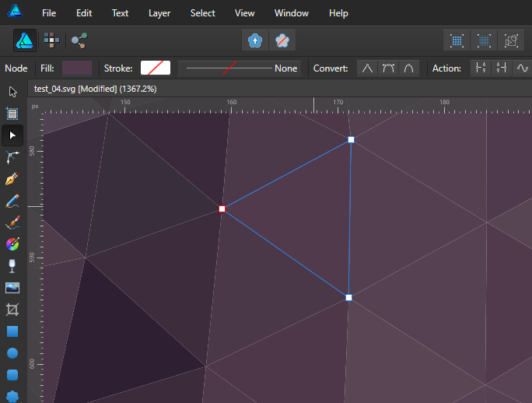
Task: Select the Node tool
Action: [12, 135]
